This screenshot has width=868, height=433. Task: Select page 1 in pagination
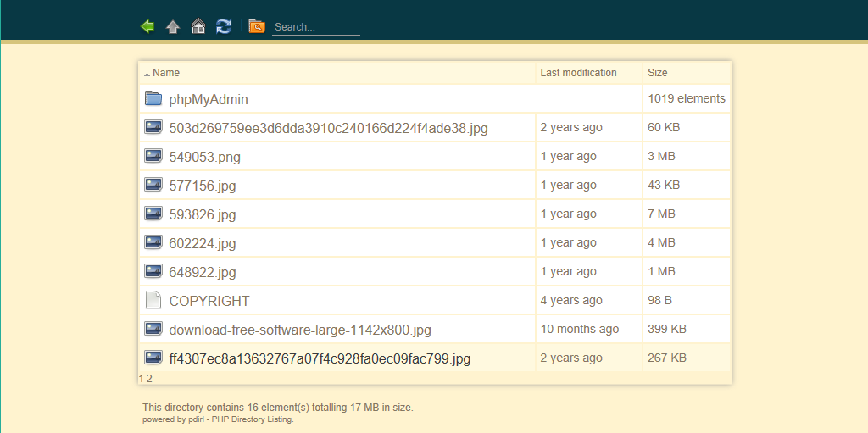(x=142, y=379)
